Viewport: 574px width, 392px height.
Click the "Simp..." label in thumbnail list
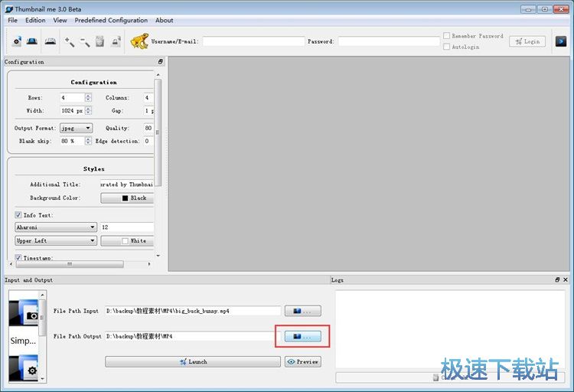tap(23, 341)
